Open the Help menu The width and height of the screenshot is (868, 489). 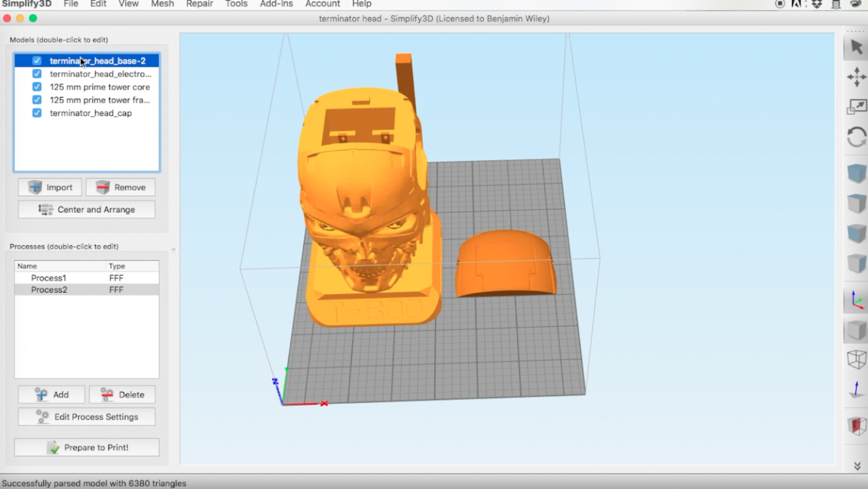point(362,4)
